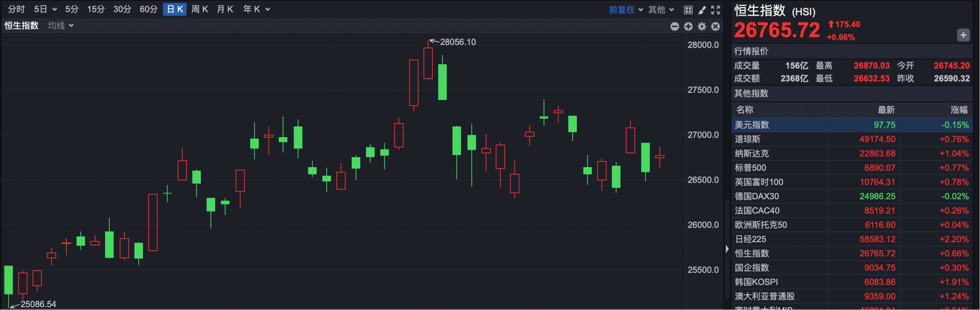Switch to the 分时 intraday tab
980x310 pixels.
(16, 9)
